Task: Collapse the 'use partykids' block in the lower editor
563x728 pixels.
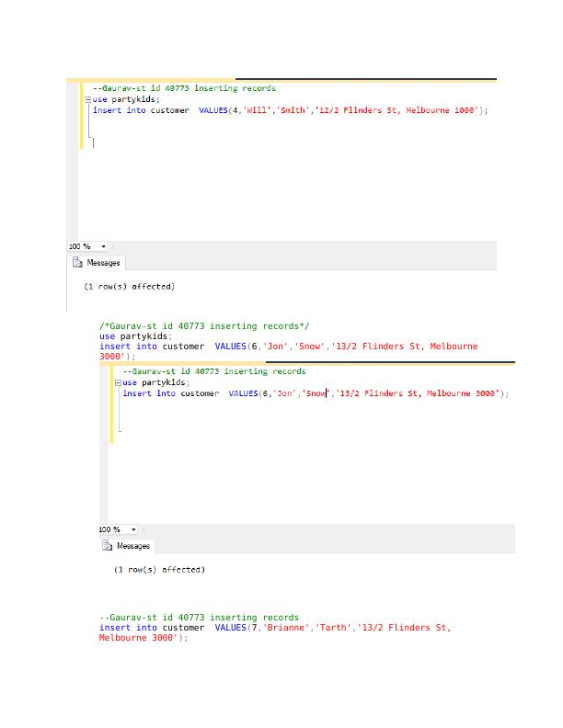Action: (118, 382)
